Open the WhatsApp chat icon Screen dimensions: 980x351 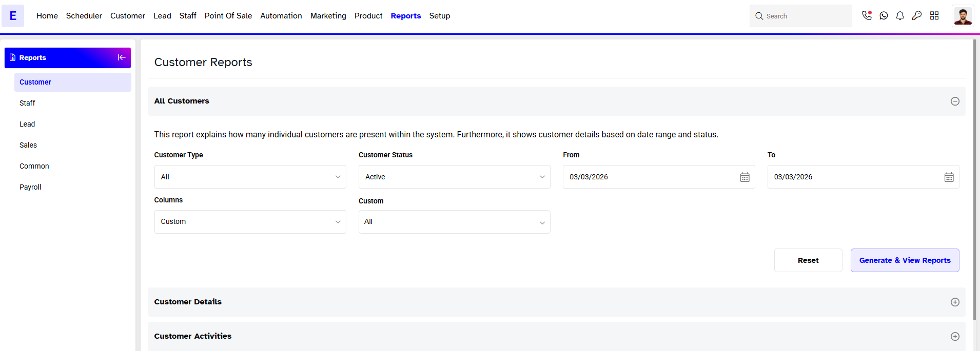tap(884, 16)
